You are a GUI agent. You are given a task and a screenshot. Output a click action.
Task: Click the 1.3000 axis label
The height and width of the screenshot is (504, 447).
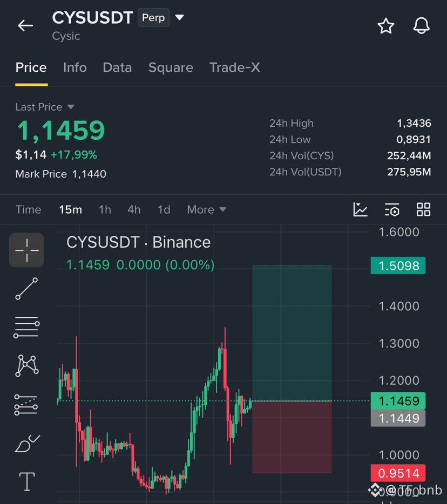tap(399, 344)
